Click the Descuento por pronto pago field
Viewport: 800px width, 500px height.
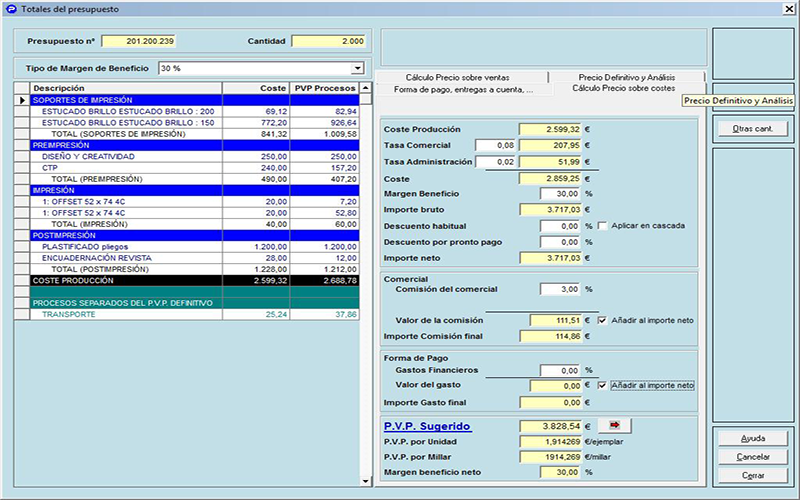561,242
